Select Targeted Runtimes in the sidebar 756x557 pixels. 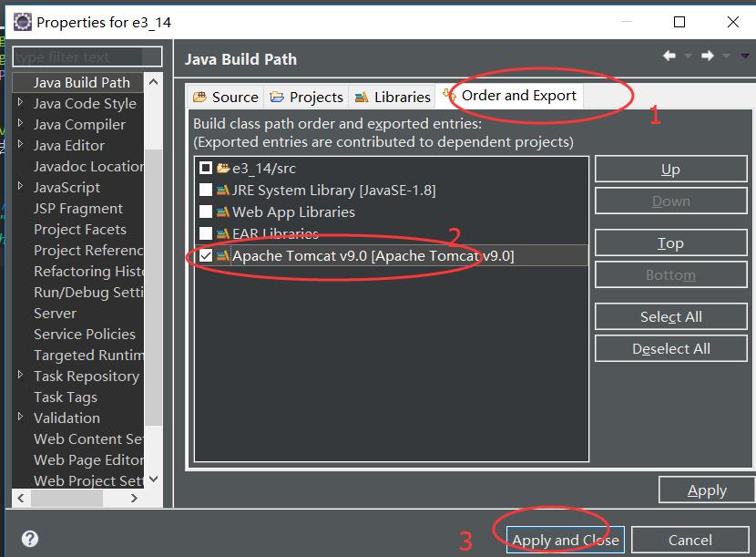(x=88, y=356)
